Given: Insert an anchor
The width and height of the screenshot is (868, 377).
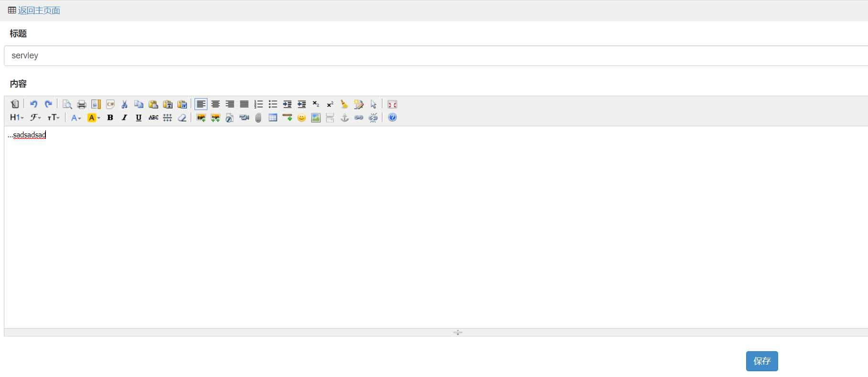Looking at the screenshot, I should 345,117.
